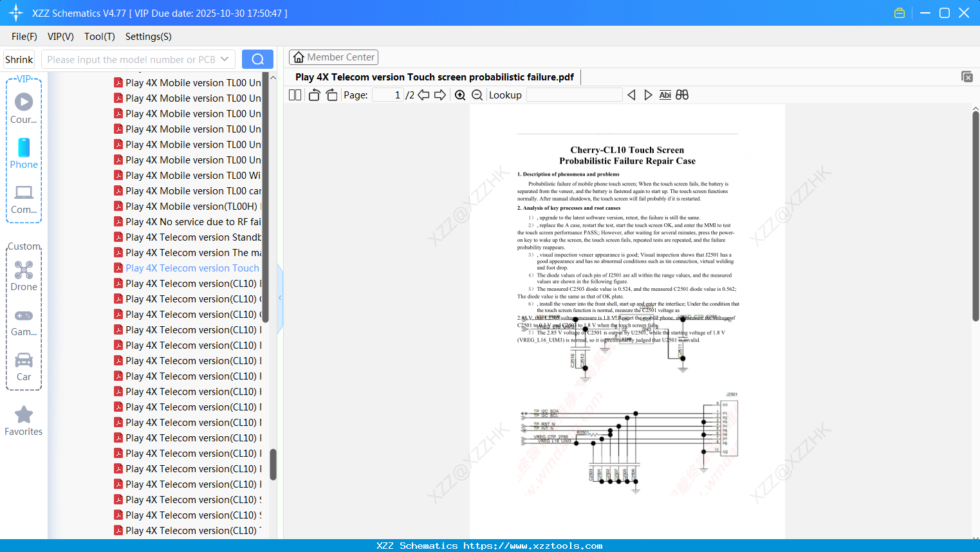980x552 pixels.
Task: Open 'Play 4X Mobile version TL00 Wi' file
Action: 187,175
